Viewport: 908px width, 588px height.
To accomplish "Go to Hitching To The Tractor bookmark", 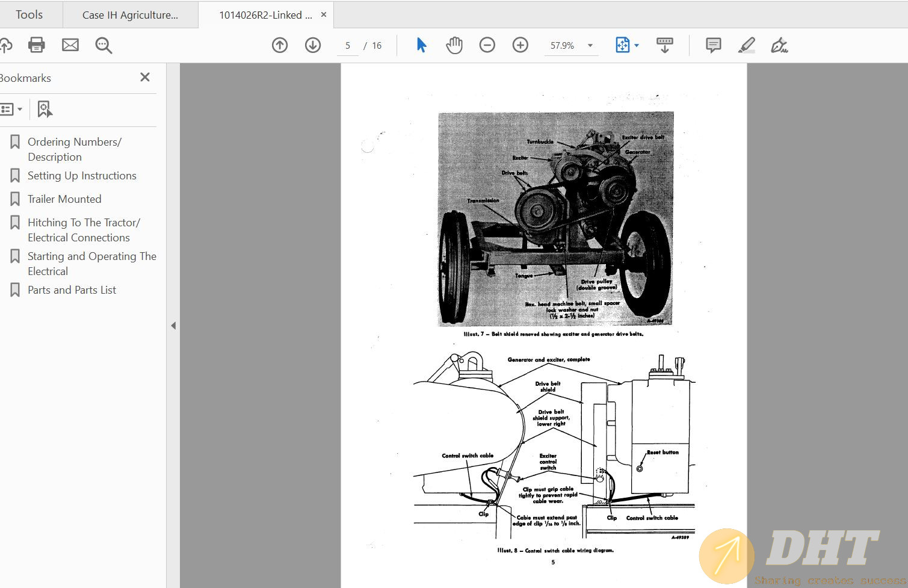I will point(84,230).
